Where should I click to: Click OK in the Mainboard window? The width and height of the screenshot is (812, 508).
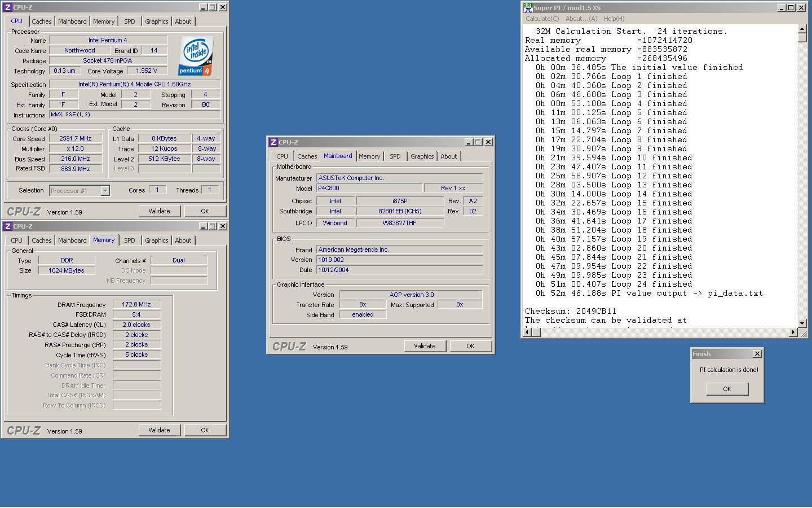[470, 346]
